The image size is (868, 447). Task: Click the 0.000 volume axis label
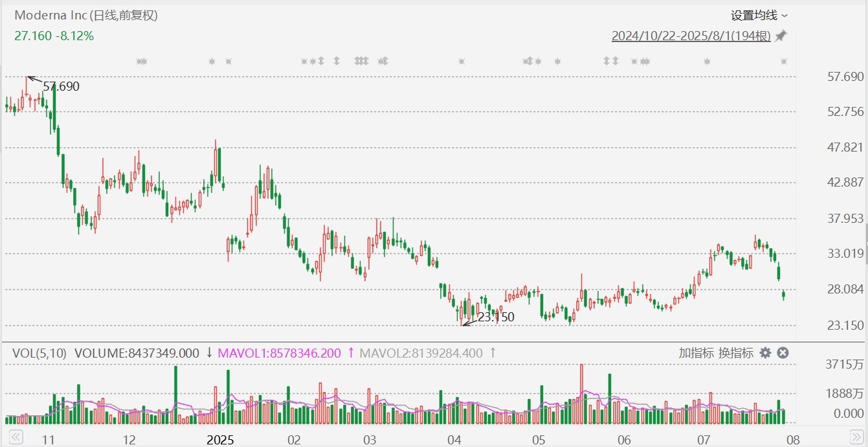point(849,413)
